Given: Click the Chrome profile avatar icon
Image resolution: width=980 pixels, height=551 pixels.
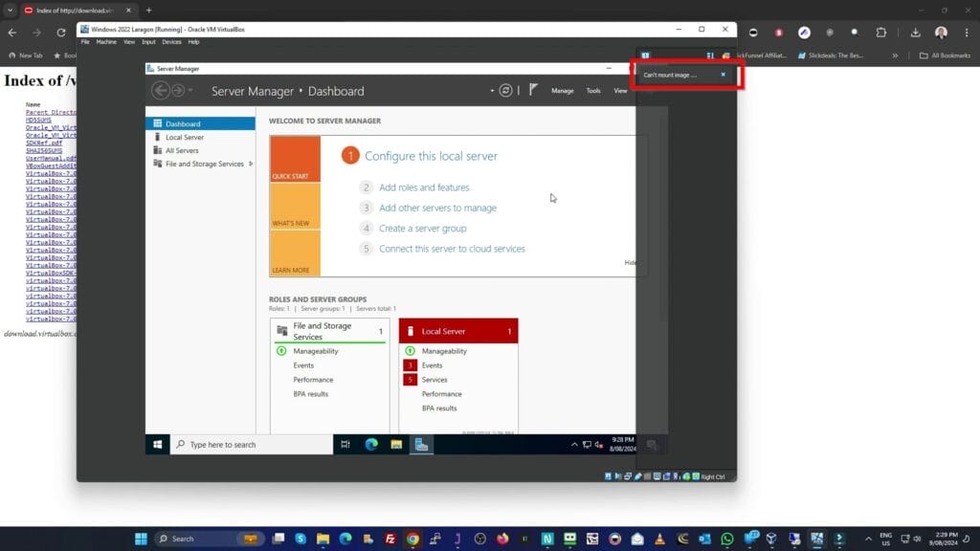Looking at the screenshot, I should (x=943, y=32).
